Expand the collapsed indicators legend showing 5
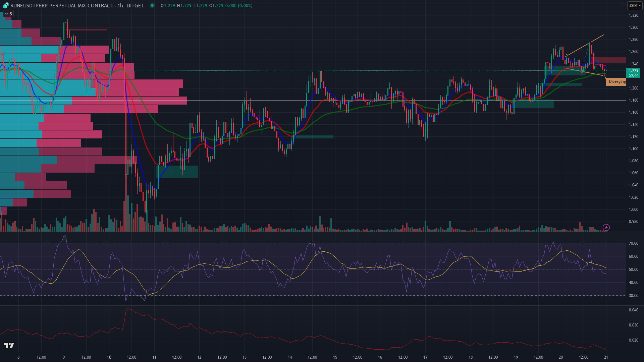 (x=8, y=14)
